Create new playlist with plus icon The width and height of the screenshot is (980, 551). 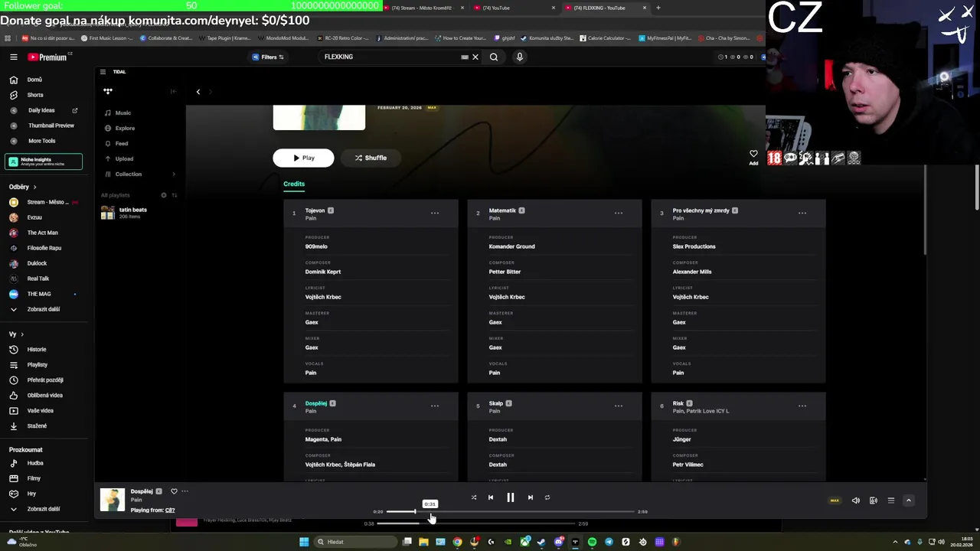163,195
